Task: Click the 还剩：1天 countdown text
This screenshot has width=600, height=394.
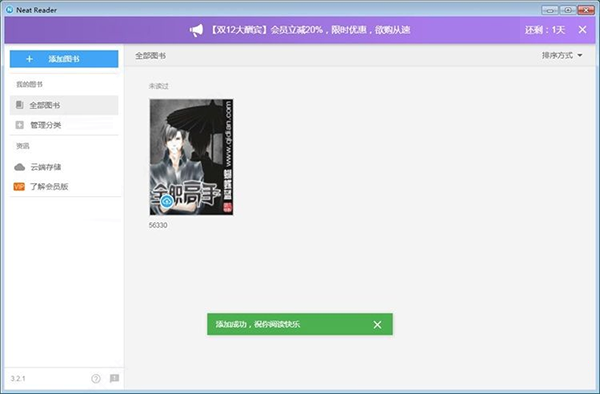Action: pos(545,30)
